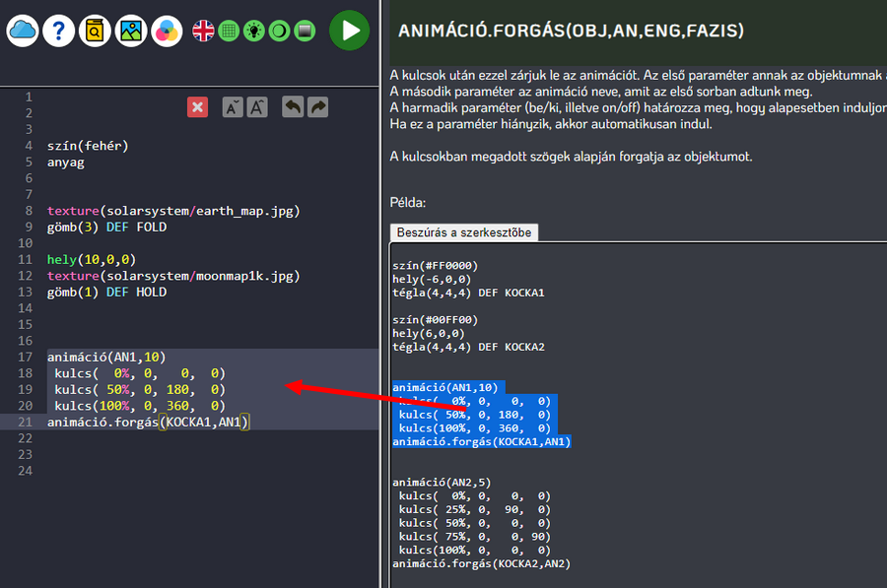The image size is (887, 588).
Task: Toggle the green crescent moon button
Action: (280, 31)
